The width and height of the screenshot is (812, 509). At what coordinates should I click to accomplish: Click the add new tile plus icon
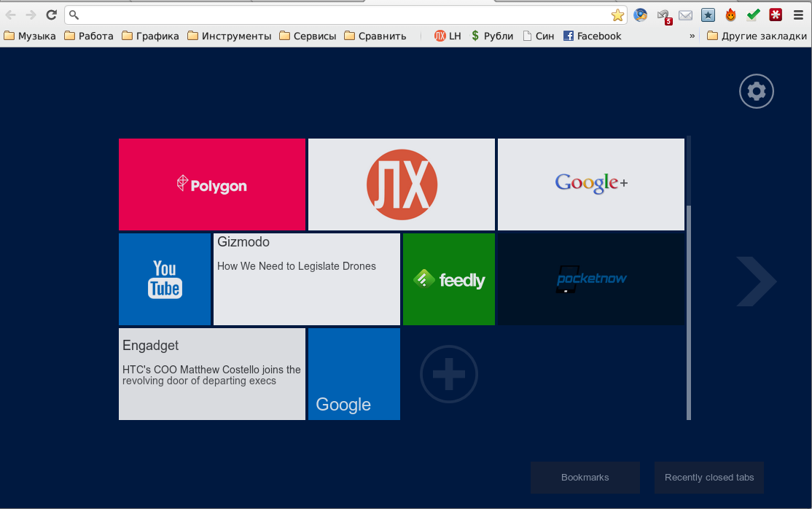click(x=449, y=374)
